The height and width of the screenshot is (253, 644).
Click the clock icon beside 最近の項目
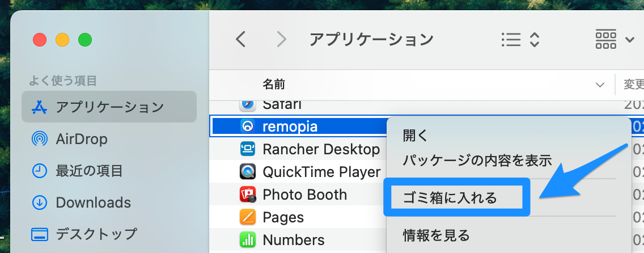(40, 170)
